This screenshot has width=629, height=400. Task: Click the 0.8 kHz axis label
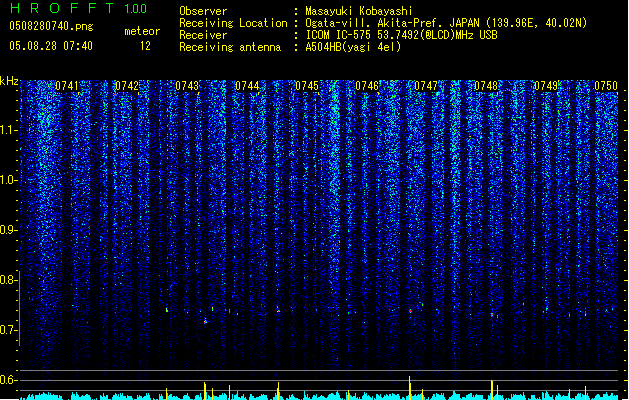[9, 280]
